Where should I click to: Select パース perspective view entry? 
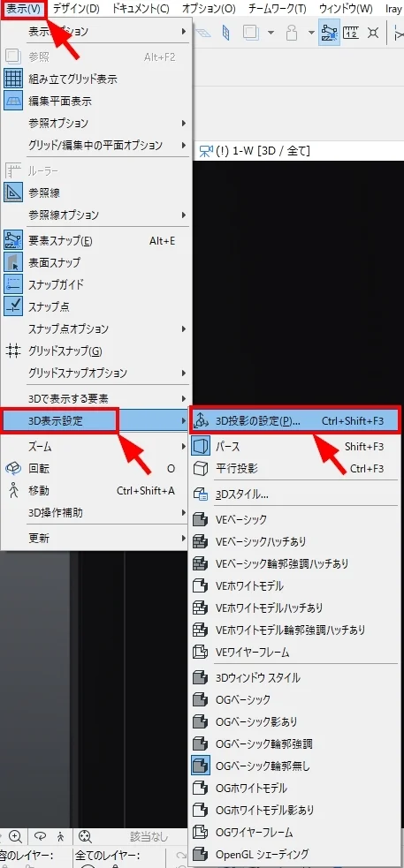(x=294, y=446)
